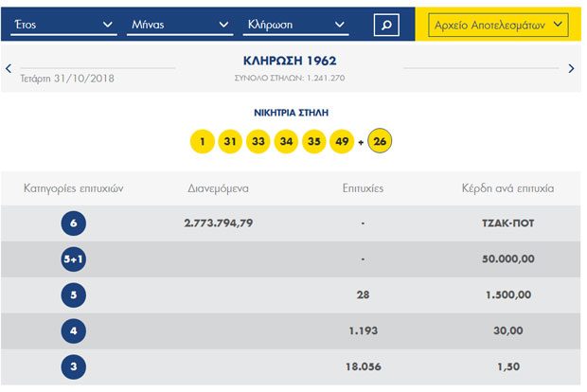Expand the Μήνας month dropdown

click(179, 25)
